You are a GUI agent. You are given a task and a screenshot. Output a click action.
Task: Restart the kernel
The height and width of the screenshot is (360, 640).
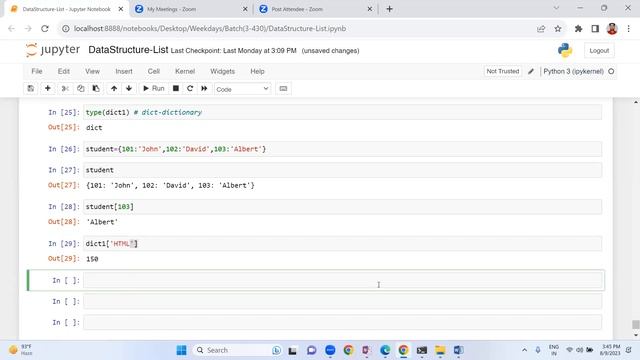pyautogui.click(x=190, y=89)
